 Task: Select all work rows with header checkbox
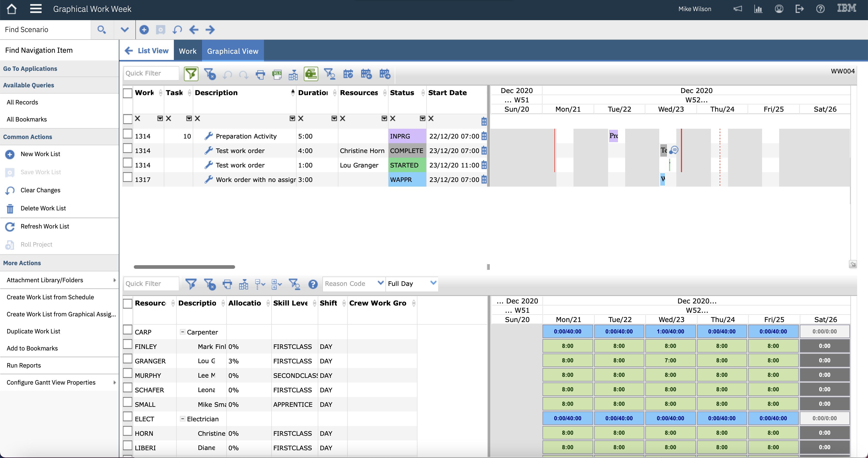pyautogui.click(x=128, y=93)
